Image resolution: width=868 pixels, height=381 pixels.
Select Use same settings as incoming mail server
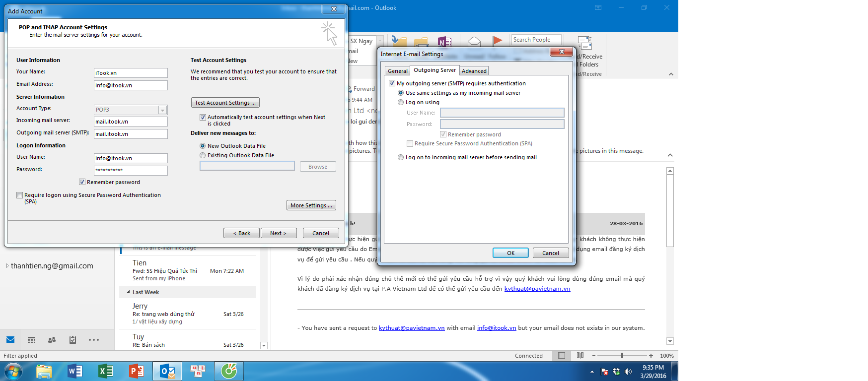click(x=401, y=93)
